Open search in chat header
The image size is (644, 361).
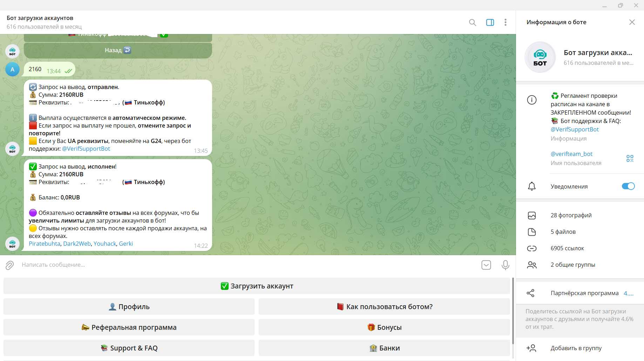[x=472, y=22]
